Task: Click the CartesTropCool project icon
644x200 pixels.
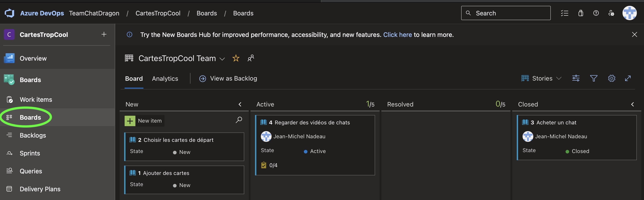Action: click(x=9, y=34)
